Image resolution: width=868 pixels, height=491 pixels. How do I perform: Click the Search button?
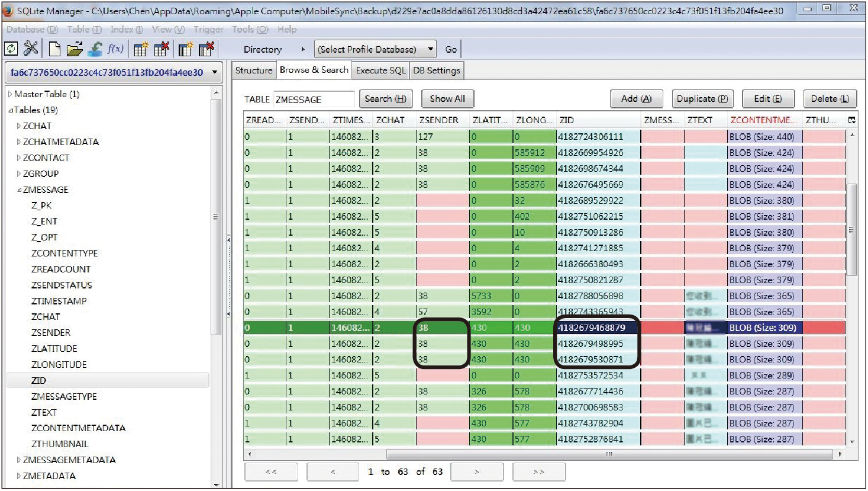coord(385,99)
